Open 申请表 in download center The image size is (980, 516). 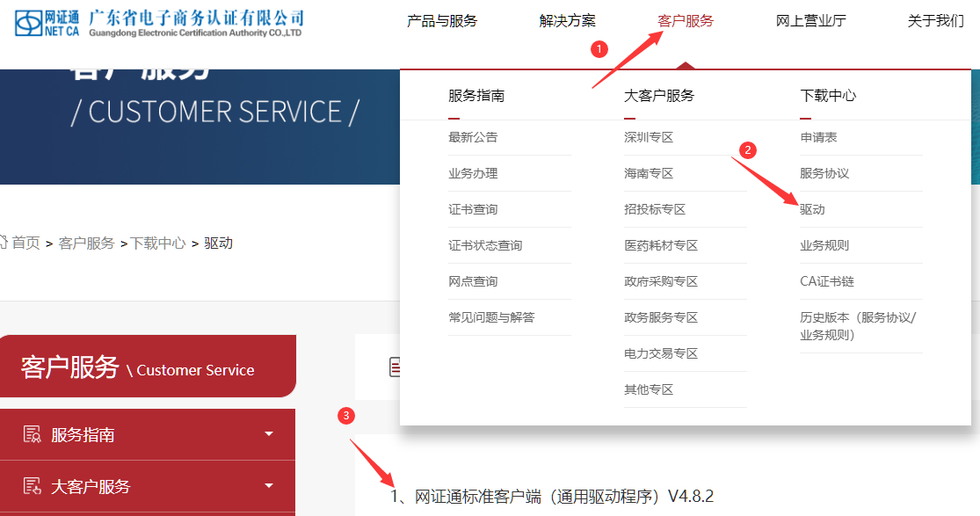[818, 137]
